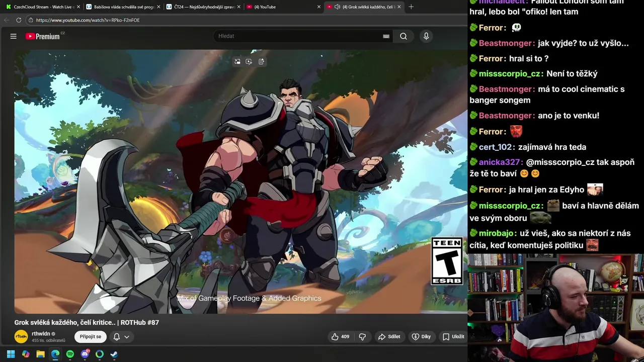This screenshot has height=362, width=644.
Task: Click first overlay icon above video
Action: [x=237, y=61]
